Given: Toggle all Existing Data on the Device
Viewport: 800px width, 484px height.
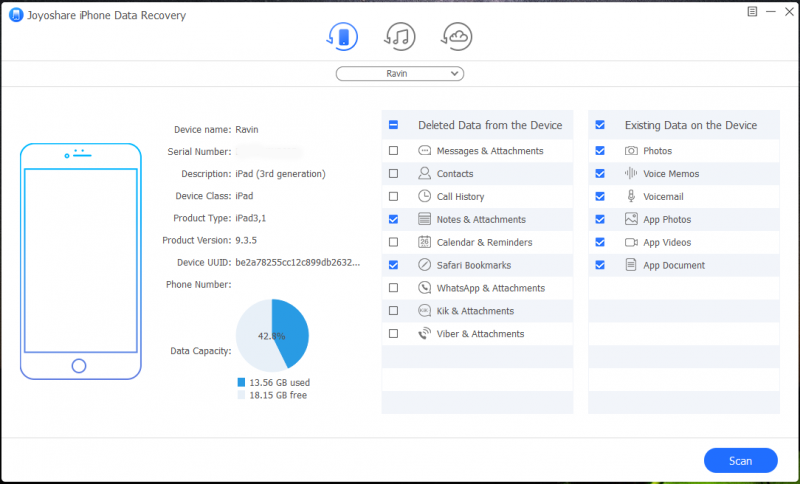Looking at the screenshot, I should (x=600, y=125).
